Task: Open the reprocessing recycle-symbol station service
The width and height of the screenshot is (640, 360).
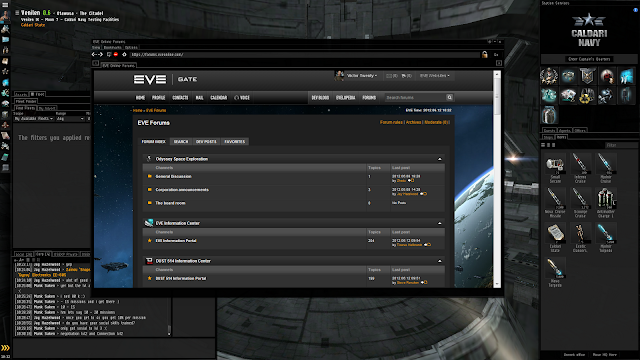Action: (x=587, y=96)
